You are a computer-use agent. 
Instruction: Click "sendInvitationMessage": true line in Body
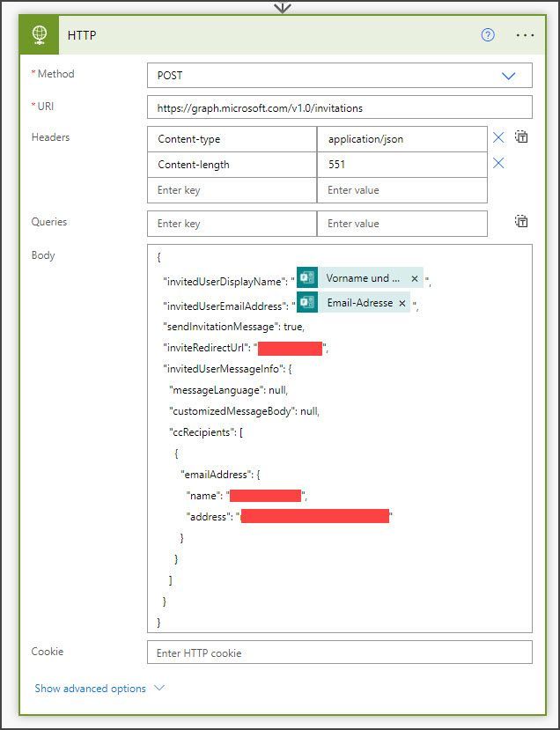(233, 327)
